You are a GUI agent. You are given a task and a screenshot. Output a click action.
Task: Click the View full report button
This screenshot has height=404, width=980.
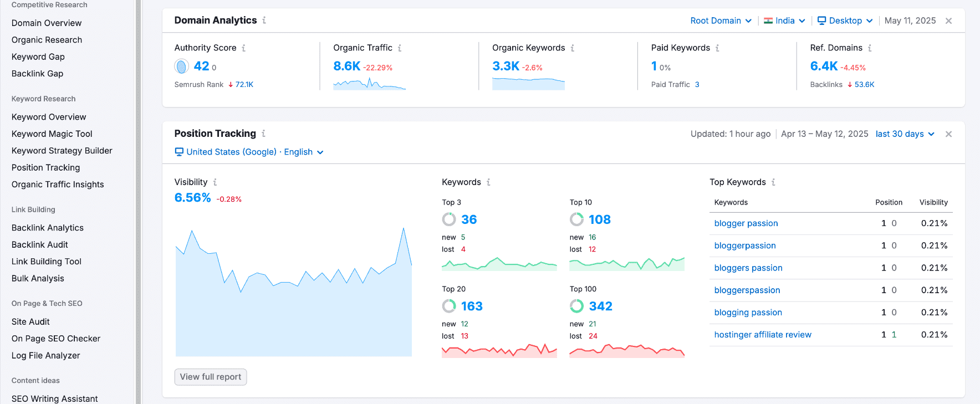(211, 377)
